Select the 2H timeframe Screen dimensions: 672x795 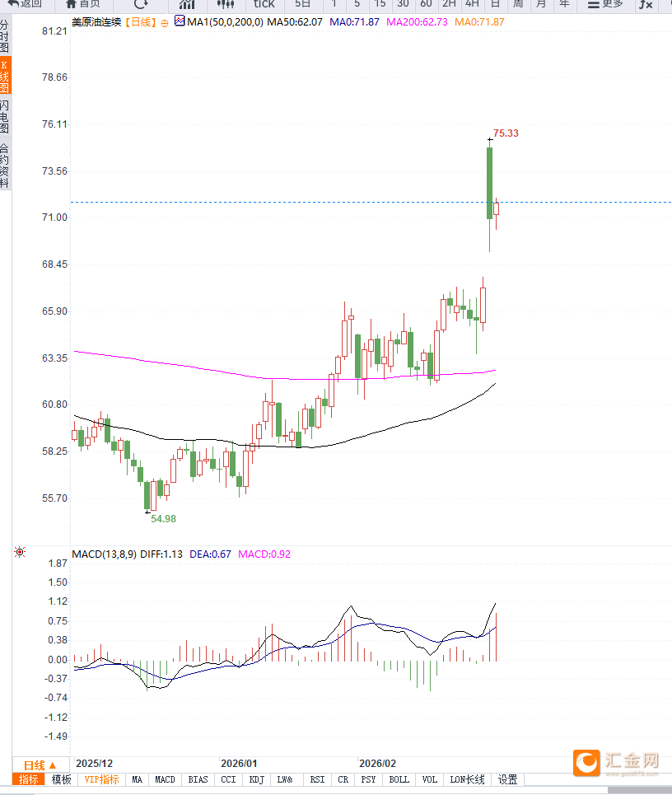pyautogui.click(x=449, y=4)
